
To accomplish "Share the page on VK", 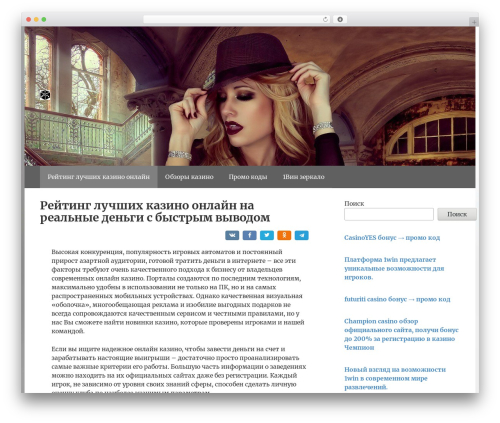I will [x=232, y=235].
